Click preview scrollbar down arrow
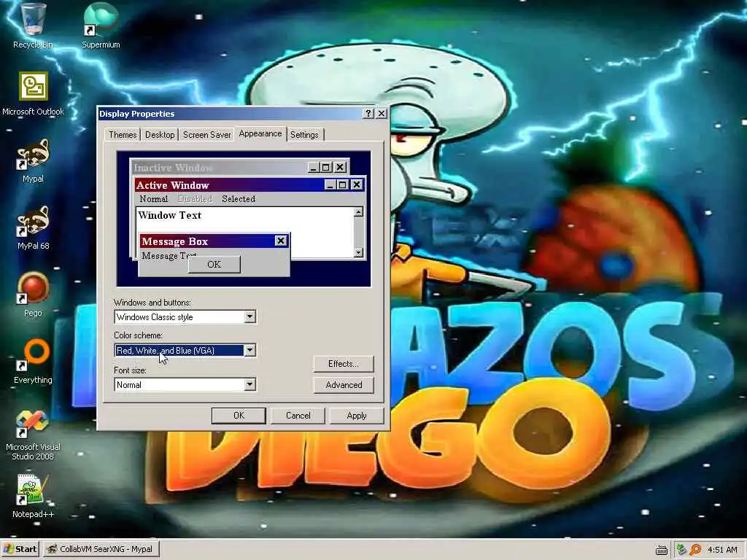This screenshot has height=560, width=747. coord(358,253)
